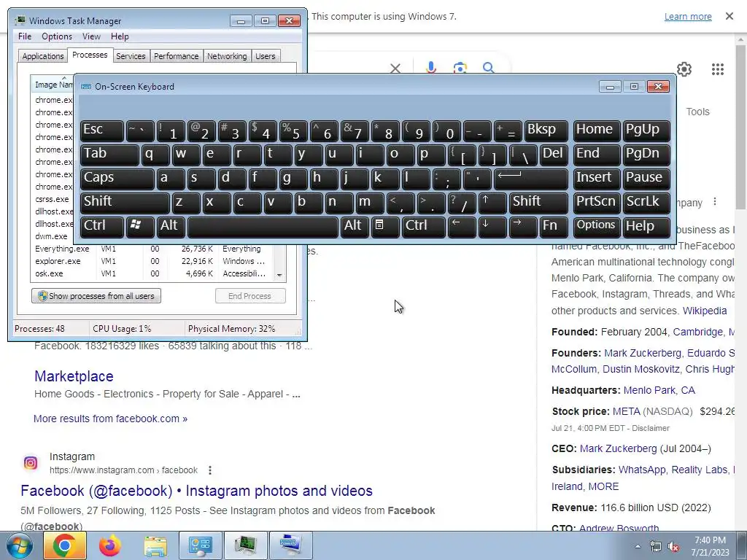Image resolution: width=747 pixels, height=560 pixels.
Task: Toggle the right Alt key
Action: (x=355, y=226)
